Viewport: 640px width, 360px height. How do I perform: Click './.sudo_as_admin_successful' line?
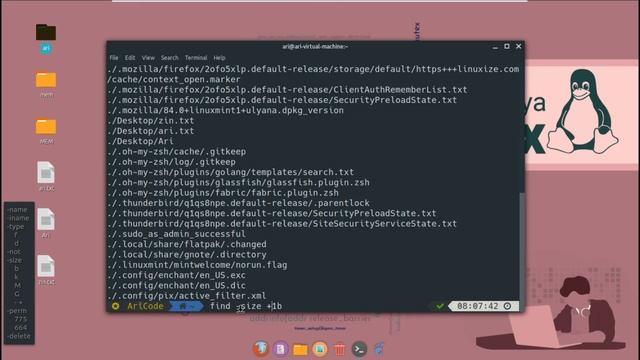(x=177, y=234)
